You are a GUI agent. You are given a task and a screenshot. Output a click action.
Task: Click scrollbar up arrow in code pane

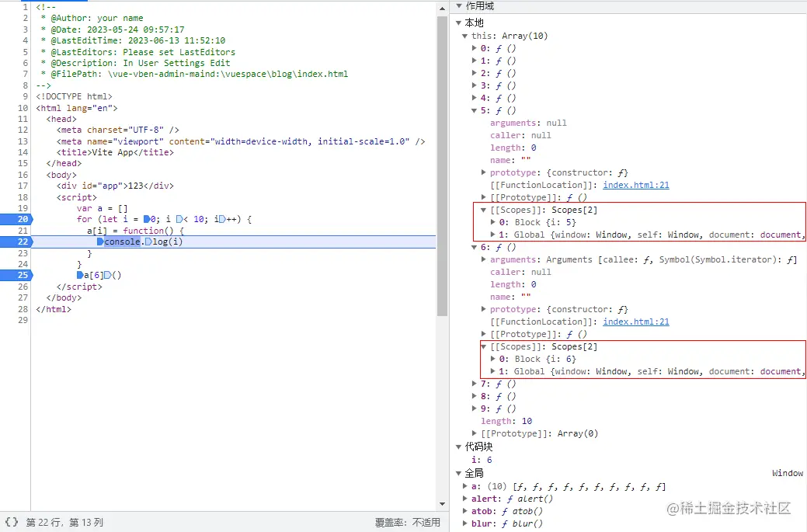(442, 9)
